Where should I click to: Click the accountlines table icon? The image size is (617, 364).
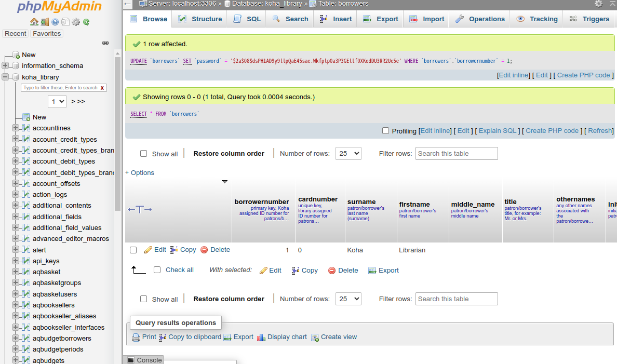pos(26,128)
